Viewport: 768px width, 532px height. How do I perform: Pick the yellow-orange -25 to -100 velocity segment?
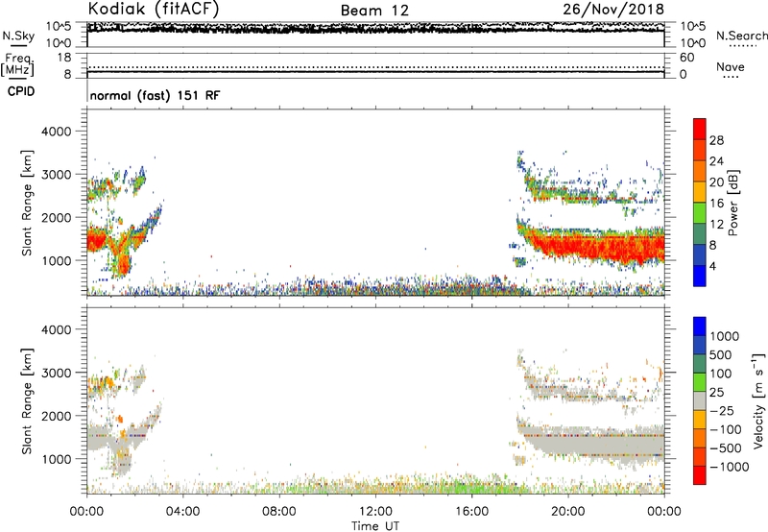click(x=700, y=420)
